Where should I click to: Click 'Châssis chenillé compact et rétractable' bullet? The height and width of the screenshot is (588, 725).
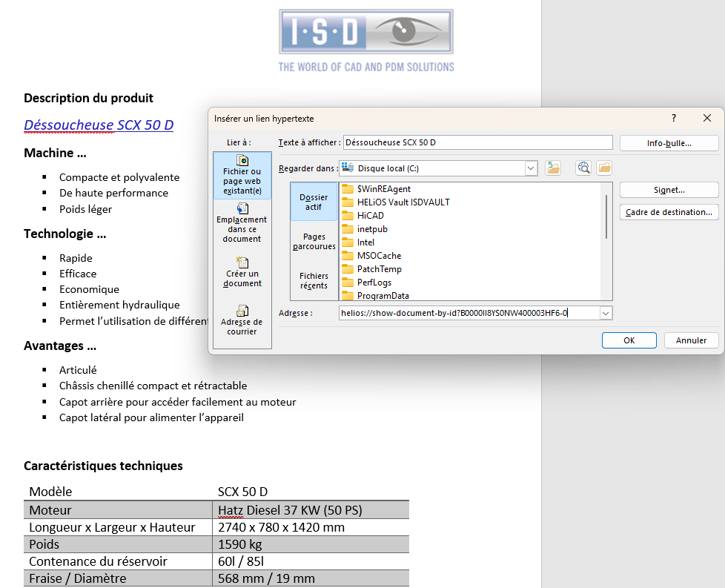tap(153, 386)
